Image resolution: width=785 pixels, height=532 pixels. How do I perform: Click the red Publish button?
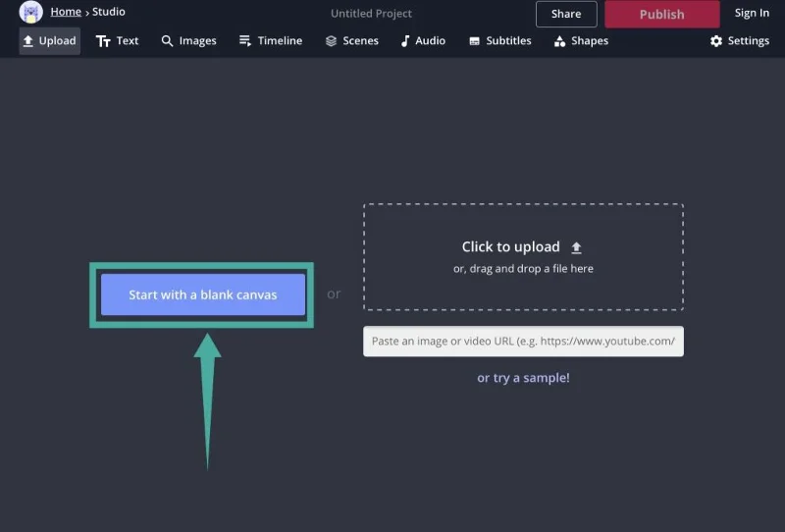[x=661, y=14]
